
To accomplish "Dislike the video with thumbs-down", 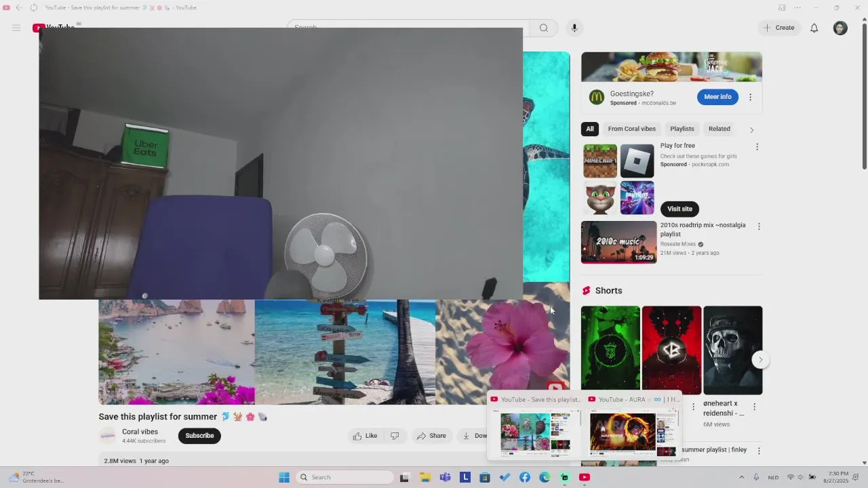I will (x=395, y=436).
